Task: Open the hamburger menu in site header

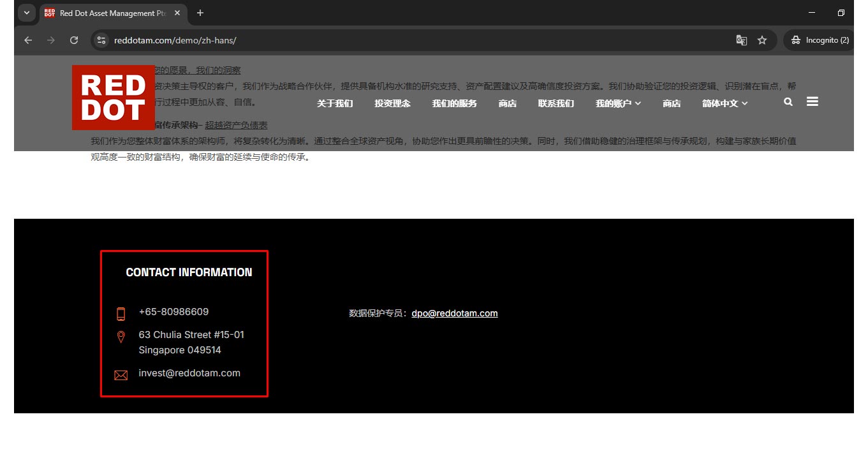Action: [x=812, y=102]
